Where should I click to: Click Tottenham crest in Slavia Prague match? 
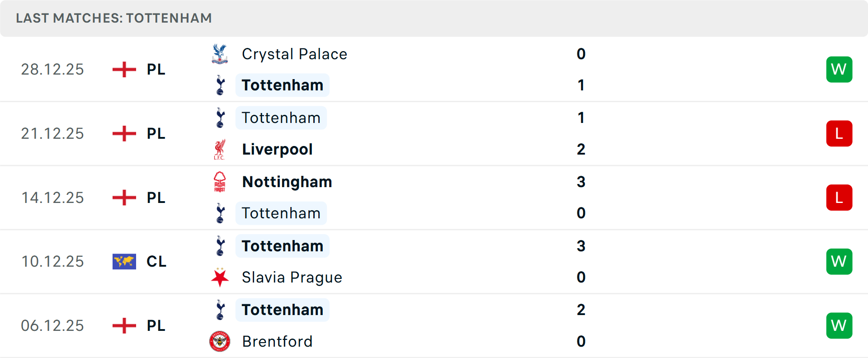[220, 246]
